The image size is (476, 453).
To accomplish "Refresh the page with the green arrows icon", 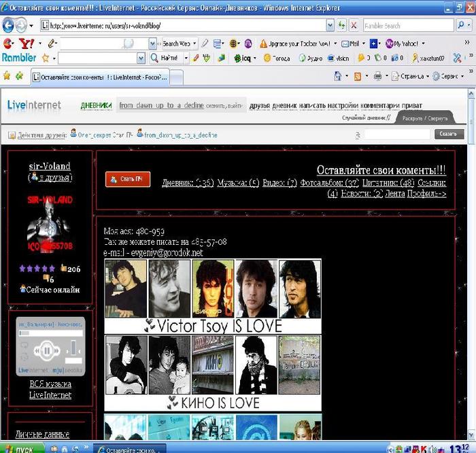I will pos(342,25).
